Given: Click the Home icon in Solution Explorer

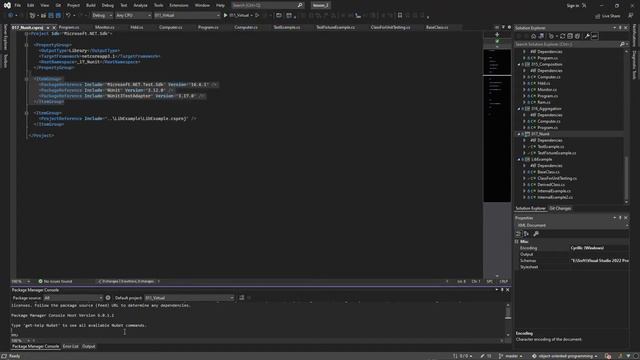Looking at the screenshot, I should click(533, 36).
